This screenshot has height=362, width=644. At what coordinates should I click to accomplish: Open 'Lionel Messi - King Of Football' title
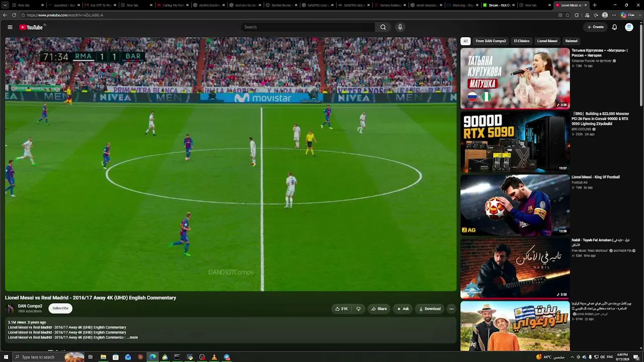click(x=596, y=177)
